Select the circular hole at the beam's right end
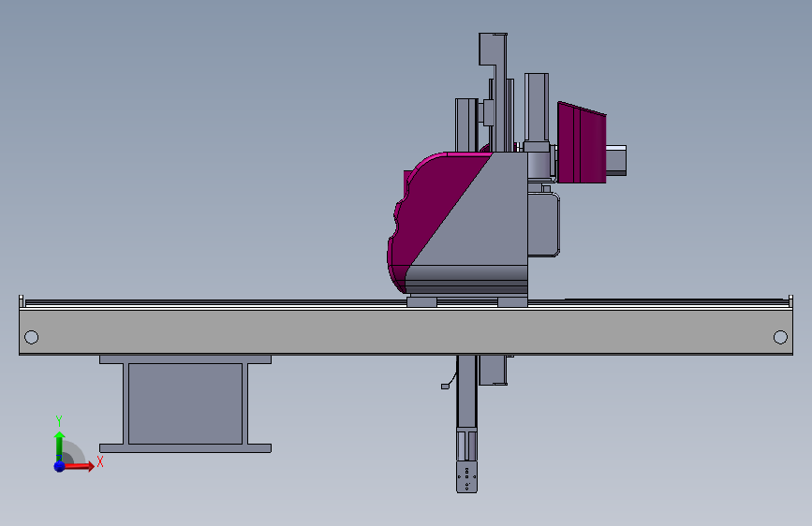Image resolution: width=812 pixels, height=526 pixels. 780,338
